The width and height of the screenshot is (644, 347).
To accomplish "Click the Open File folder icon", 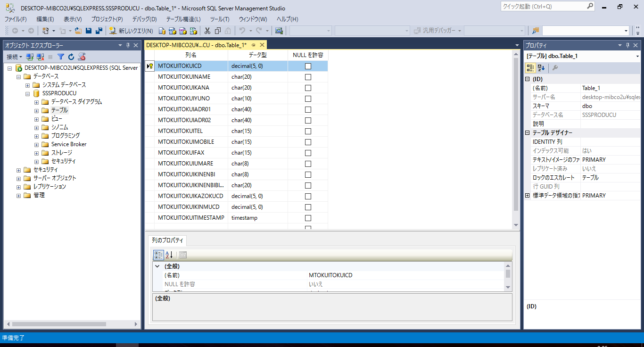I will click(x=78, y=31).
